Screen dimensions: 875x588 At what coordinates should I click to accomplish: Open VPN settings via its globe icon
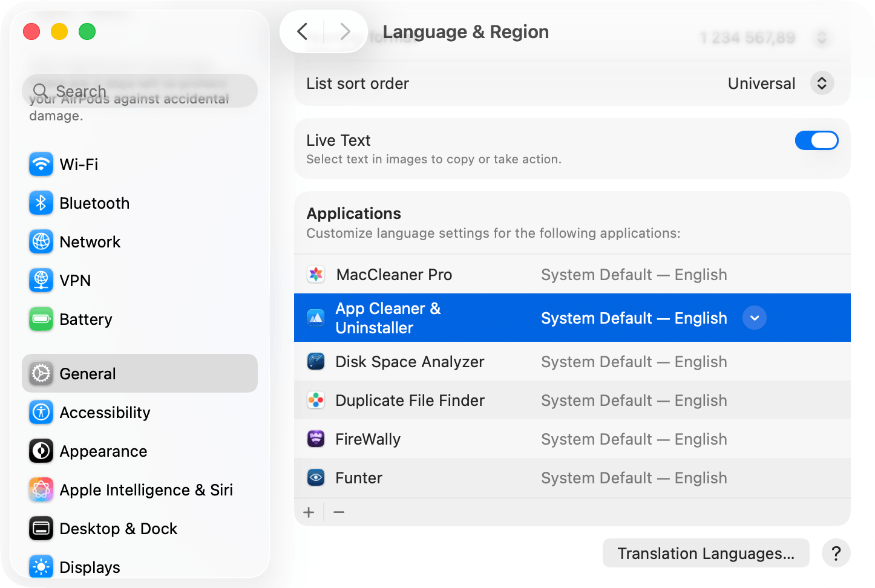point(41,280)
